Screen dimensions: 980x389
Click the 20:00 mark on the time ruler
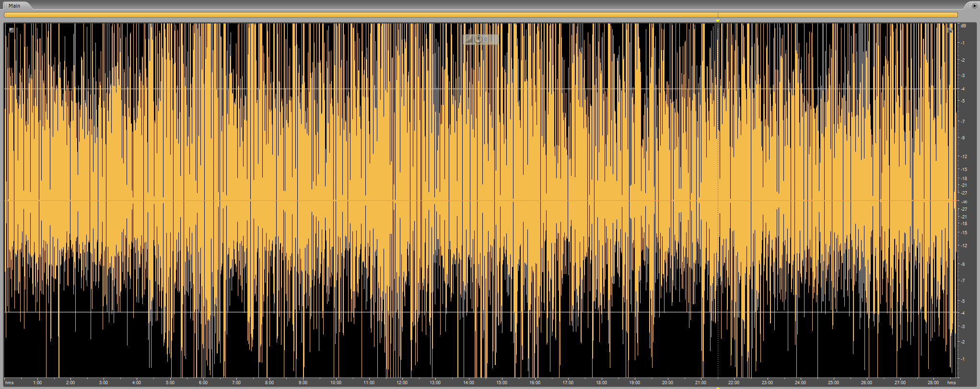coord(667,382)
